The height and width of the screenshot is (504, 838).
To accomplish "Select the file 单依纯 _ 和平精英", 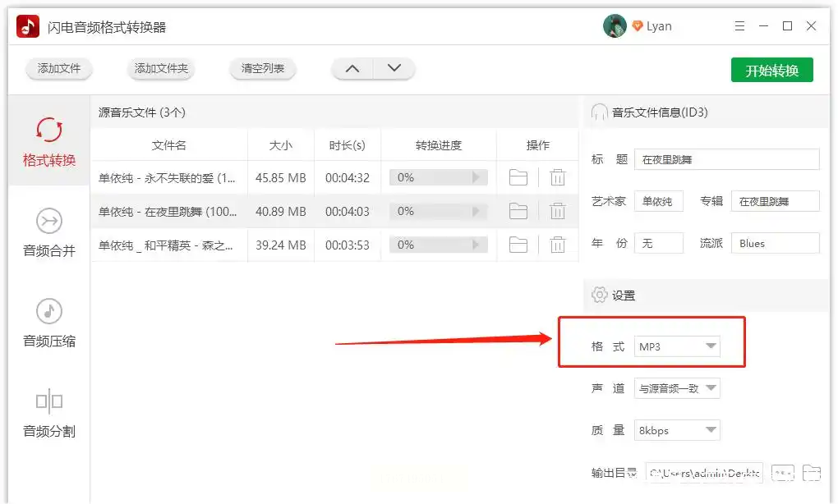I will 166,245.
